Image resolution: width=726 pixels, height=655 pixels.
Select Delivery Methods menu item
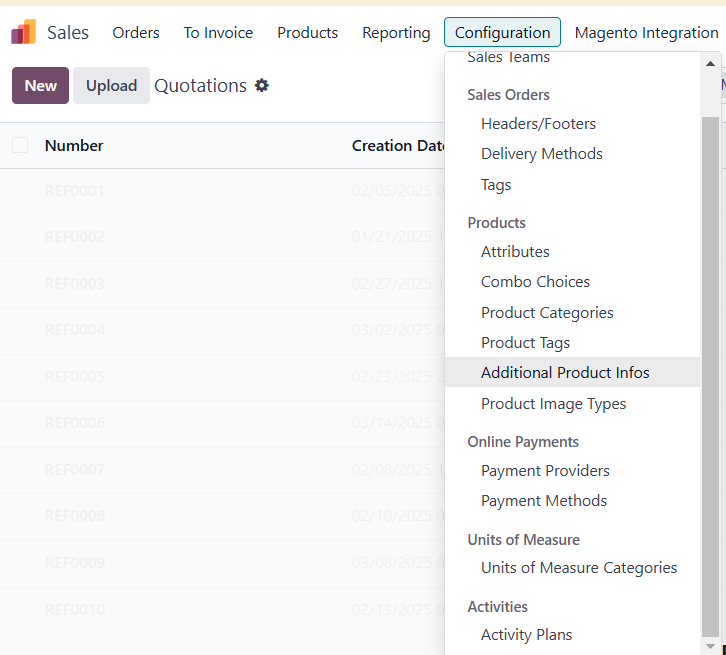point(541,154)
